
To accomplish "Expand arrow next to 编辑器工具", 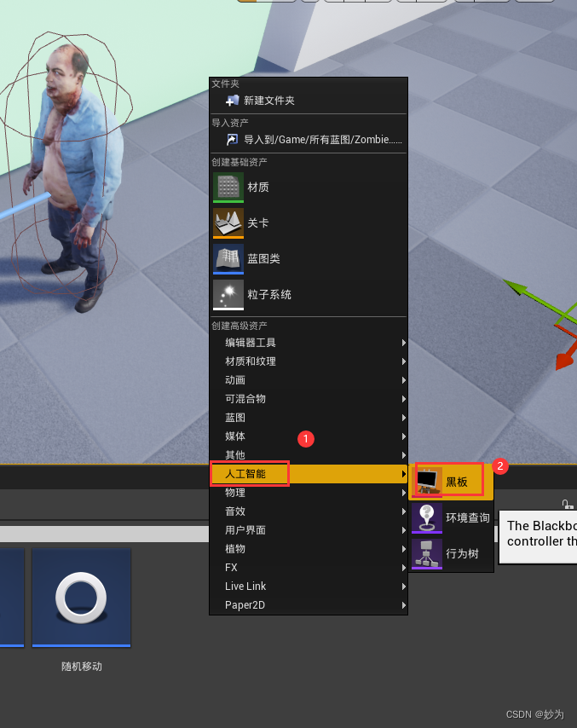I will [403, 343].
